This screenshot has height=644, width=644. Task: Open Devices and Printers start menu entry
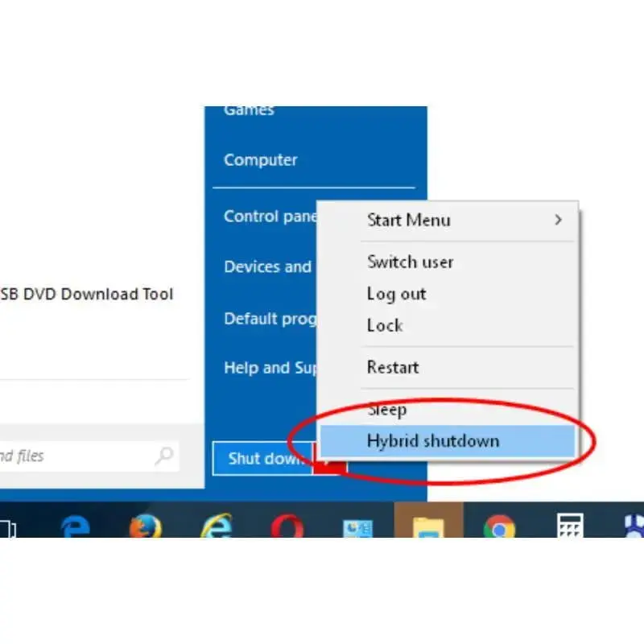point(268,267)
